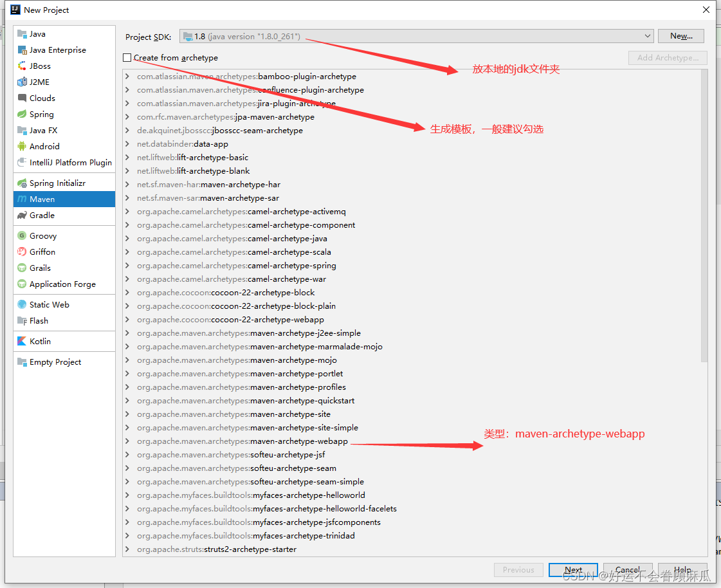Select Spring project type
The height and width of the screenshot is (588, 721).
tap(64, 114)
